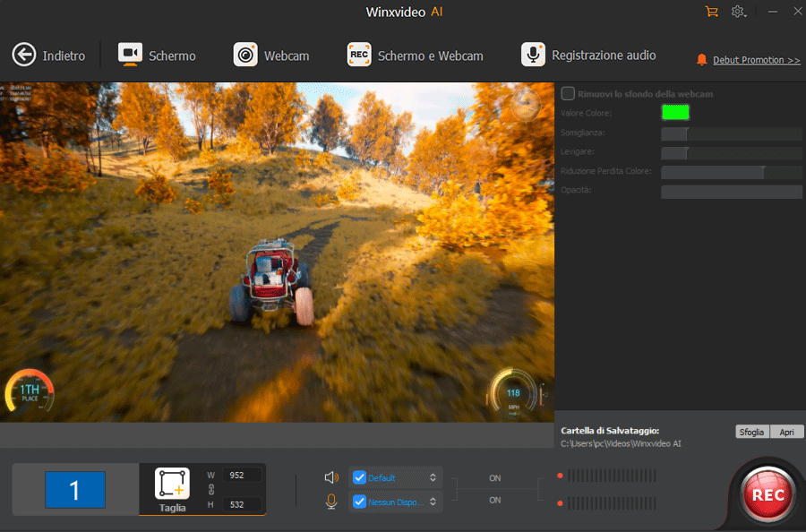Click the microphone input icon
The image size is (806, 532).
tap(331, 502)
